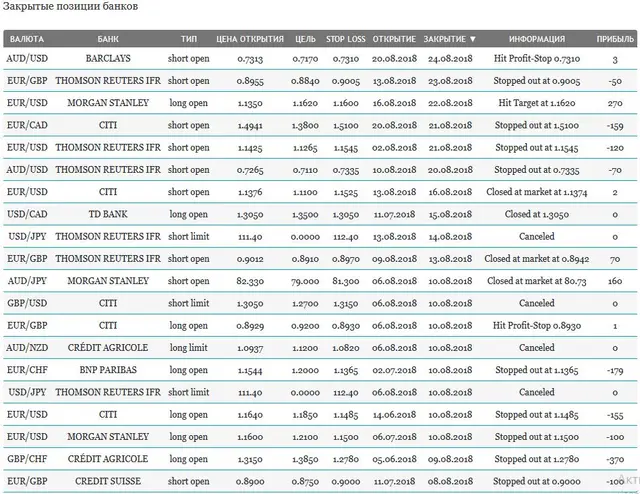Click the 'long limit' type cell
The image size is (640, 494).
pos(189,348)
